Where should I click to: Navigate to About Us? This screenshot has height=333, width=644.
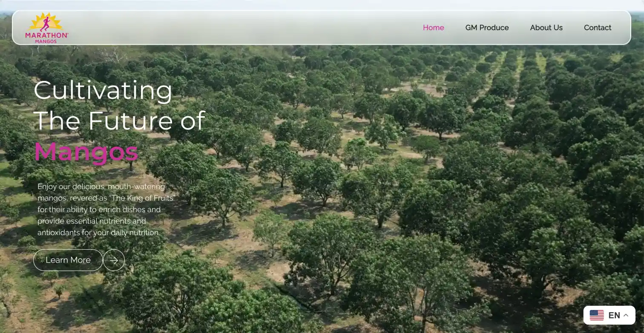(546, 28)
